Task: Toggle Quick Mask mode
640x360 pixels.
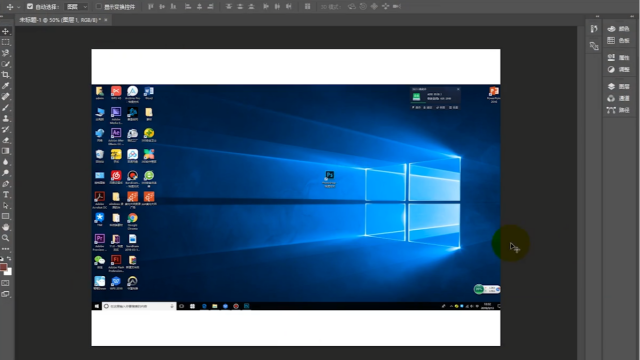Action: coord(5,283)
